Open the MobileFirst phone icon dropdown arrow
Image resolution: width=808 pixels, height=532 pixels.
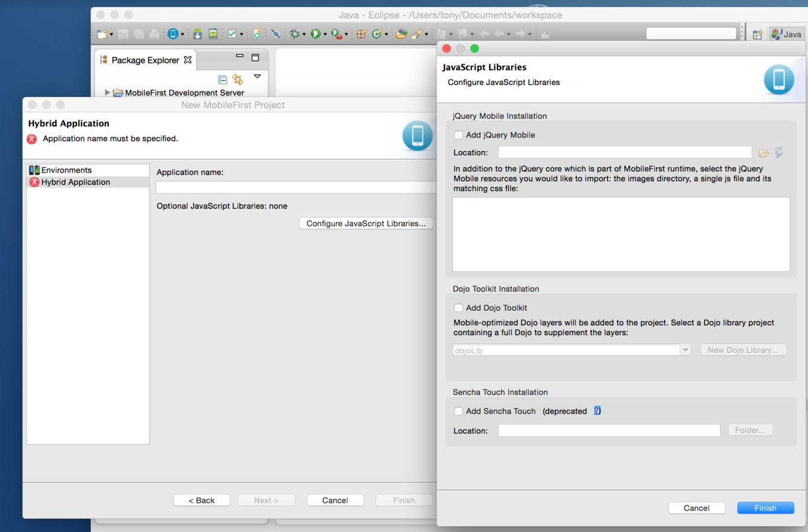click(182, 35)
